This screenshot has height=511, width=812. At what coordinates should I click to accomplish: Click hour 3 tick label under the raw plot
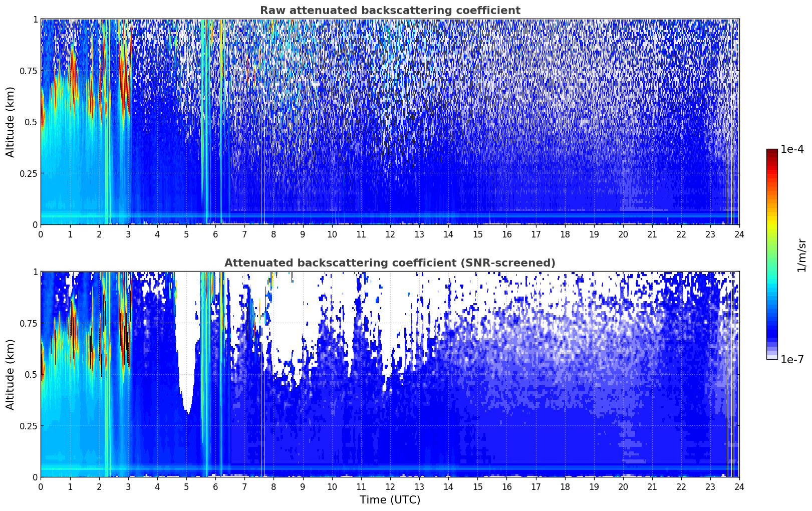click(x=128, y=234)
